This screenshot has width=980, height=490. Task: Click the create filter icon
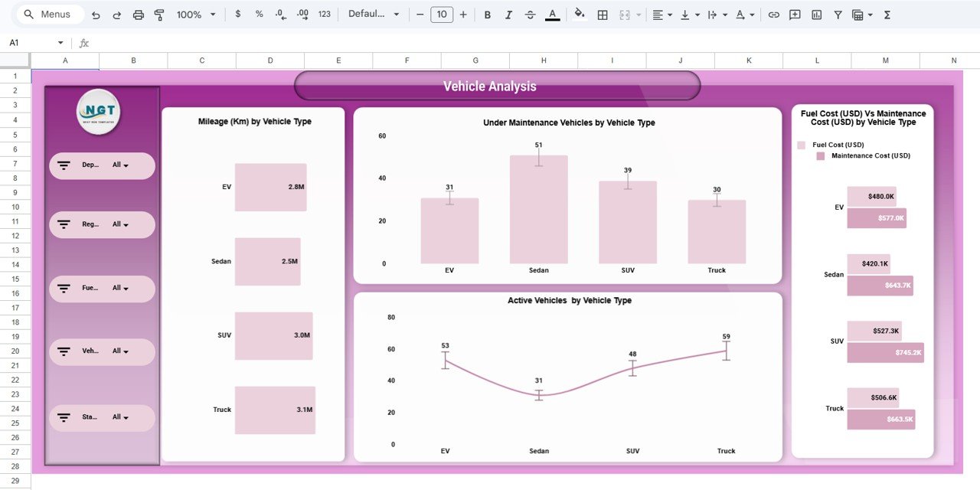click(838, 15)
